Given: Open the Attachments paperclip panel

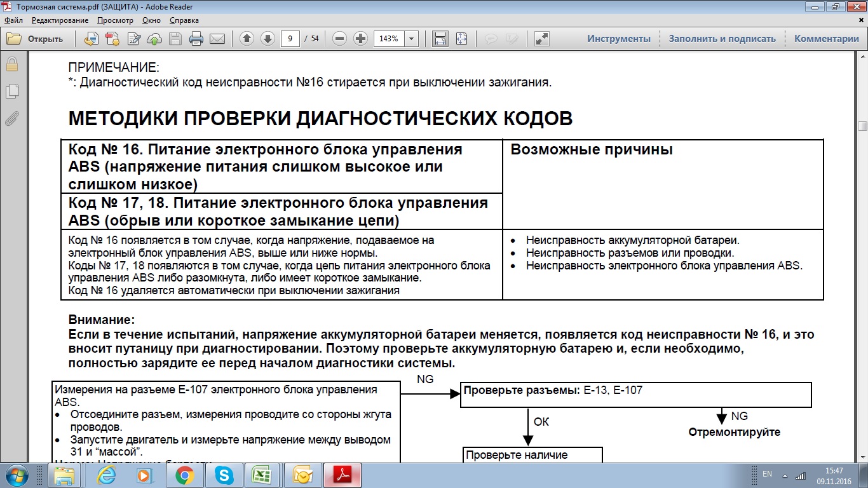Looking at the screenshot, I should [11, 118].
